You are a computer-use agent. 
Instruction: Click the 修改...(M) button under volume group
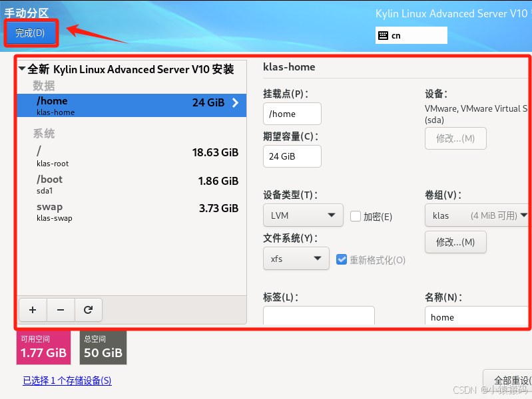click(455, 242)
